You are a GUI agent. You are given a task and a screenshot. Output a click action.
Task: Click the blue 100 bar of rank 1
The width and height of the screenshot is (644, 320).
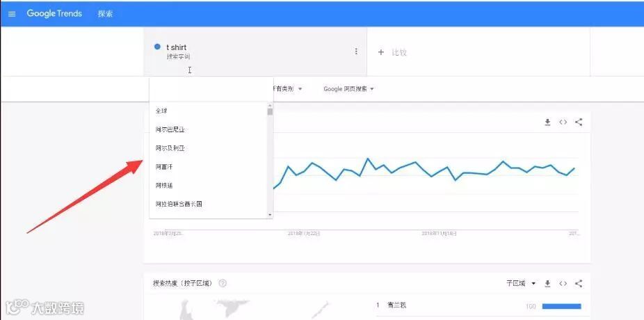click(561, 307)
